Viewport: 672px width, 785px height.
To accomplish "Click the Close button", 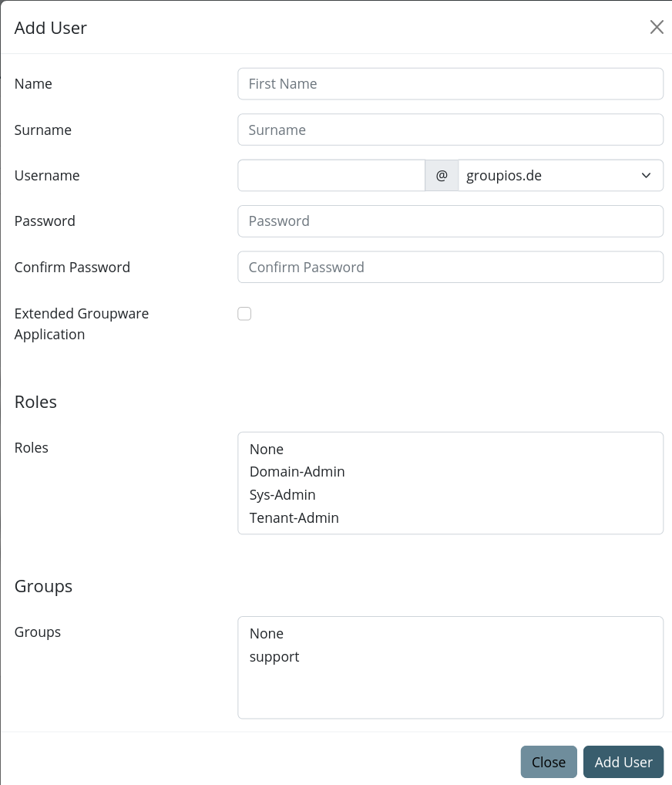I will pos(549,762).
